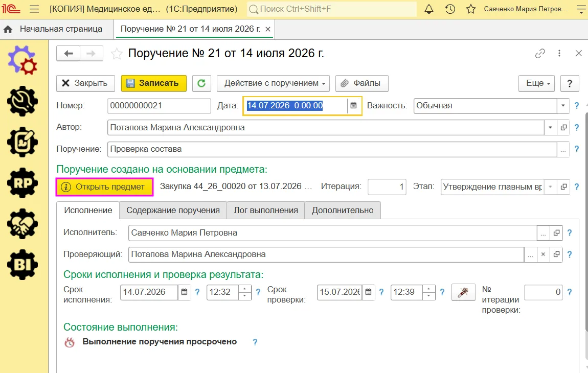Click the № итерации проверки field
Screen dimensions: 588x373
[544, 292]
